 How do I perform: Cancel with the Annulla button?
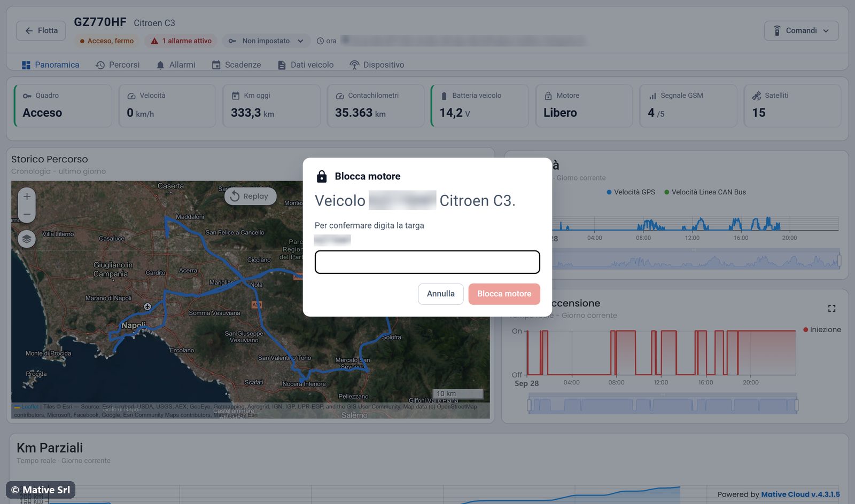pyautogui.click(x=441, y=294)
